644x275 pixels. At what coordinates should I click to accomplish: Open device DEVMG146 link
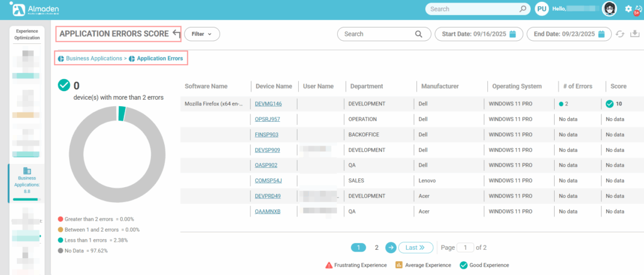pos(268,104)
